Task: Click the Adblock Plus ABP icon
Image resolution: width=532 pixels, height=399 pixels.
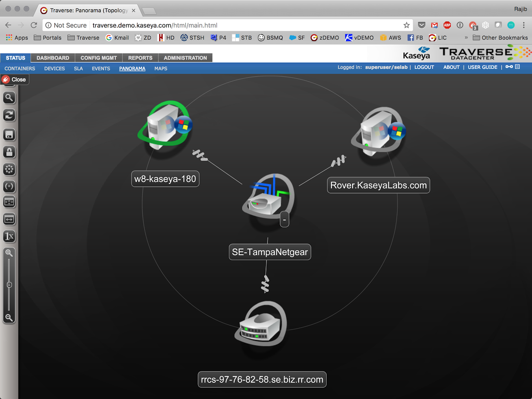Action: 447,25
